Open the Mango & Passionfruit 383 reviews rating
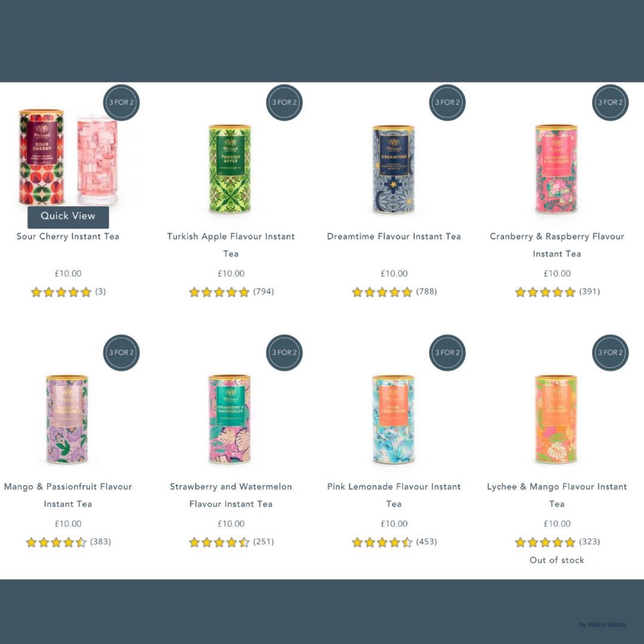The width and height of the screenshot is (644, 644). 68,542
